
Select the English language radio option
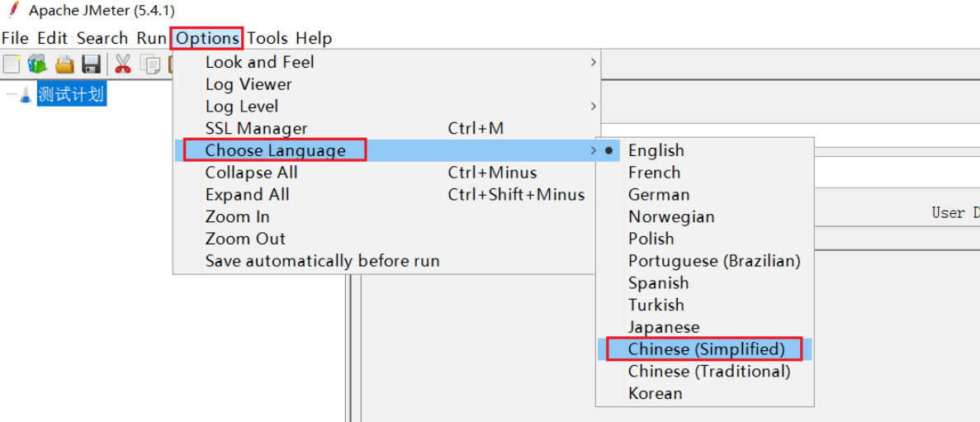(x=656, y=150)
